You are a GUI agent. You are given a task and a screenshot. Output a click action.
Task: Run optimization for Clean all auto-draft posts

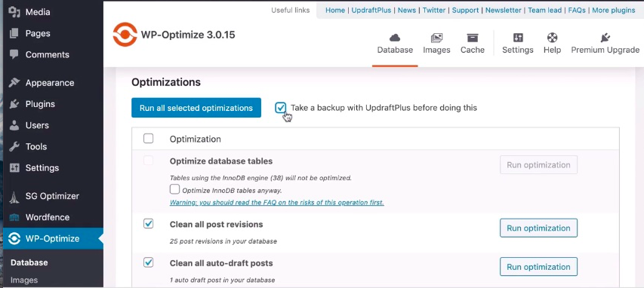538,267
